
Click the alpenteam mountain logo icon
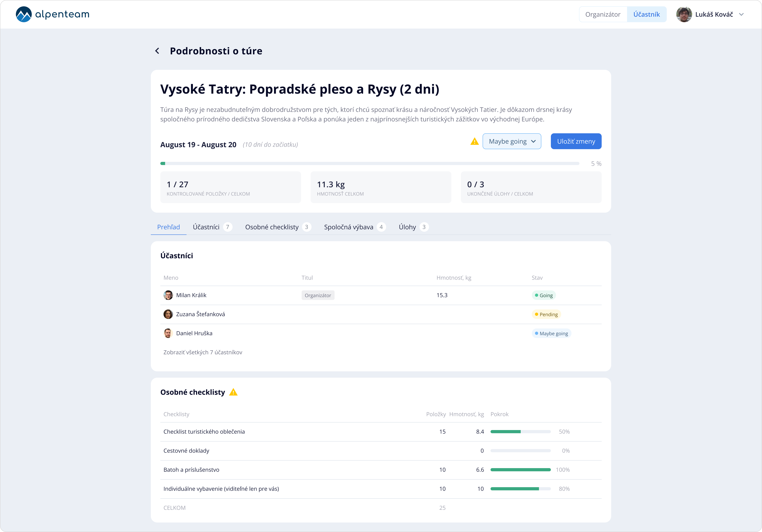[24, 14]
